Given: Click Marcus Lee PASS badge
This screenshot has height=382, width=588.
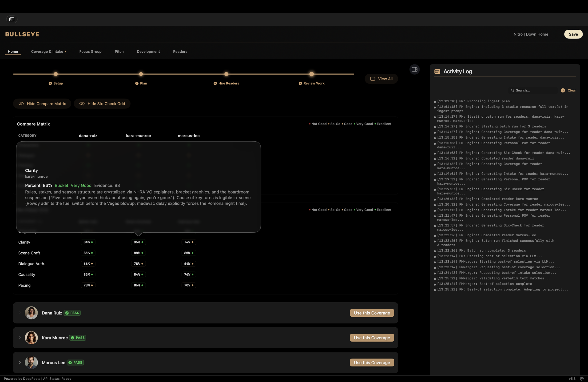Looking at the screenshot, I should [x=75, y=362].
